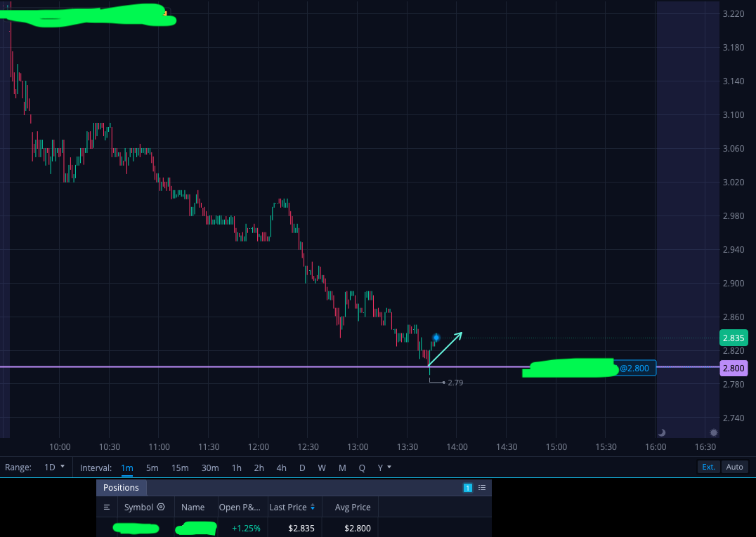The image size is (756, 537).
Task: Select the blue diamond marker on the chart
Action: pyautogui.click(x=436, y=338)
